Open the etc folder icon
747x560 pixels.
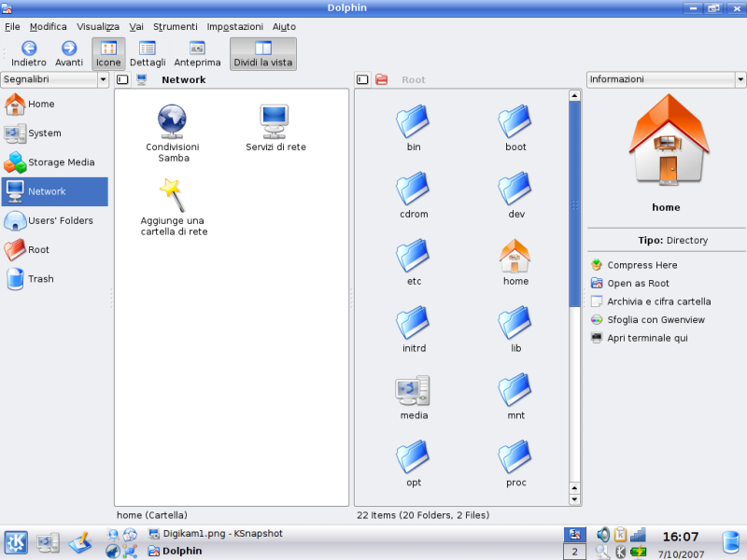click(x=413, y=255)
